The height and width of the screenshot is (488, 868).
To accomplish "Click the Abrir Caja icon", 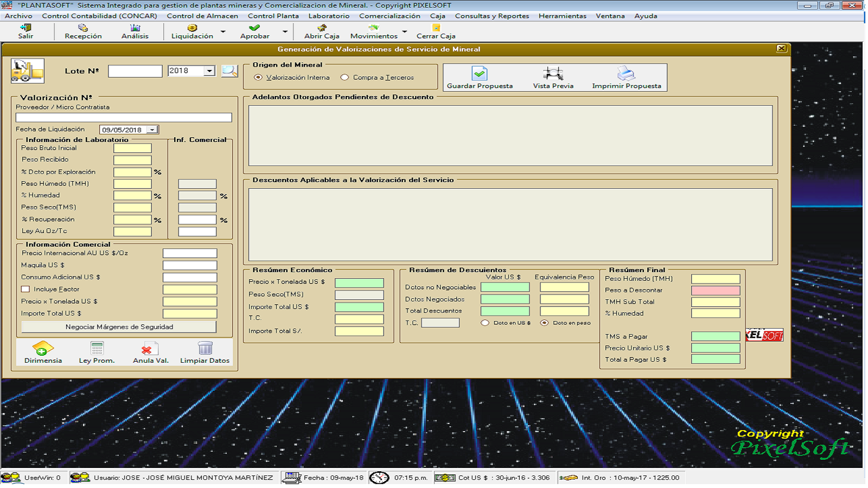I will 322,28.
